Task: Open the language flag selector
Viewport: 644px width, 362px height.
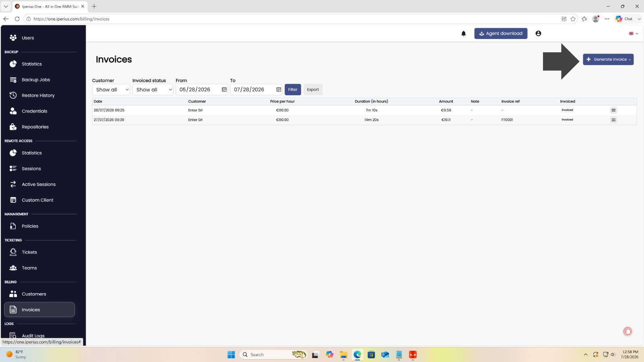Action: coord(634,33)
